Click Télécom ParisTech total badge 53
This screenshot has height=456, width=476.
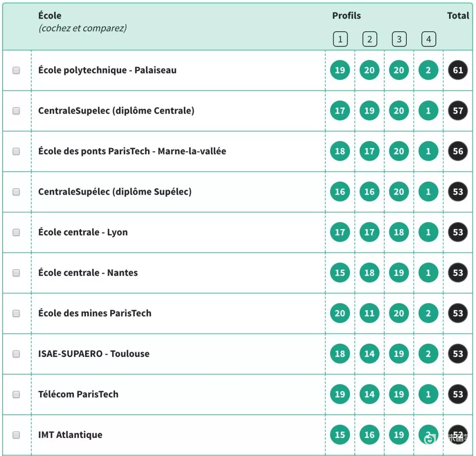(458, 394)
